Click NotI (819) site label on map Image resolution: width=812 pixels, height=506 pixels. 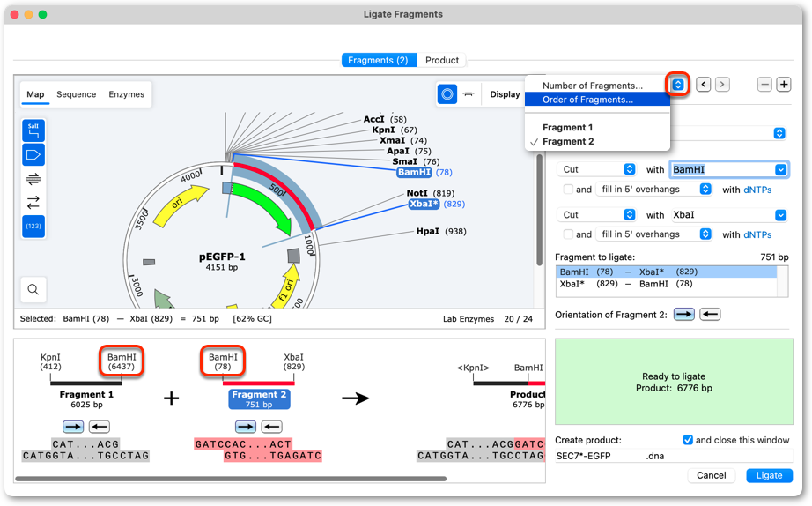pyautogui.click(x=431, y=193)
